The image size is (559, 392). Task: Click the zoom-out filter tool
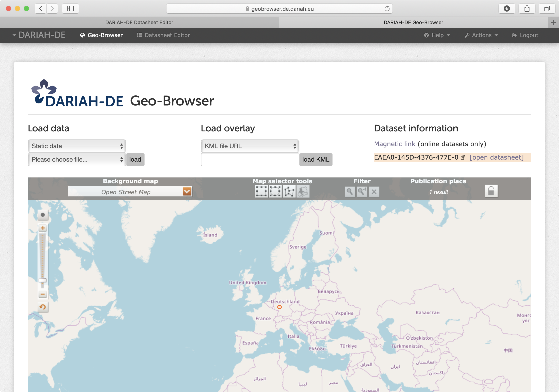tap(362, 192)
